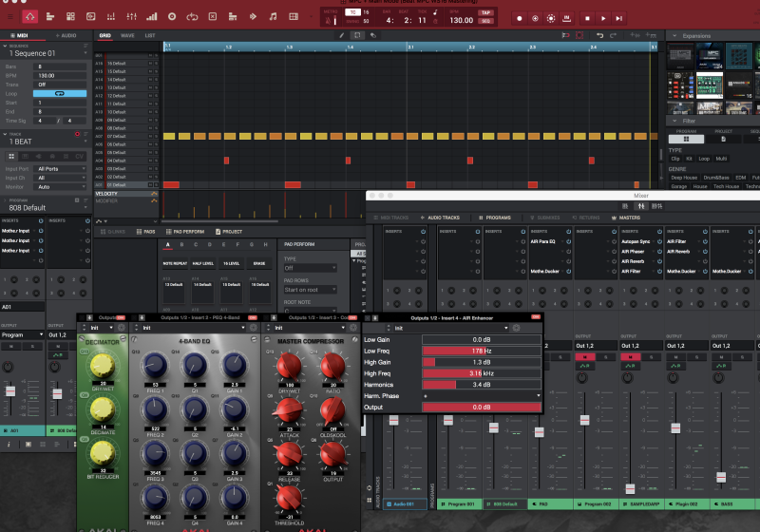Open the Input Port All Ports dropdown
The image size is (760, 532).
61,168
